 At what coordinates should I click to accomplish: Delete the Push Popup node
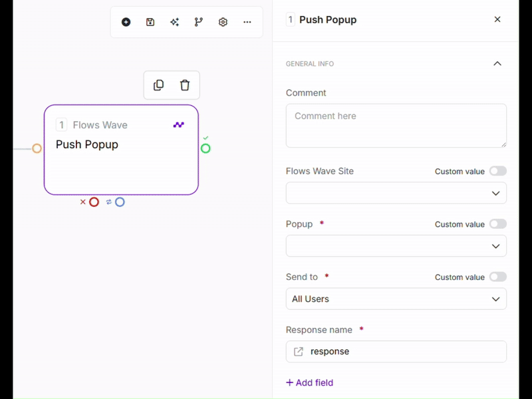(185, 85)
